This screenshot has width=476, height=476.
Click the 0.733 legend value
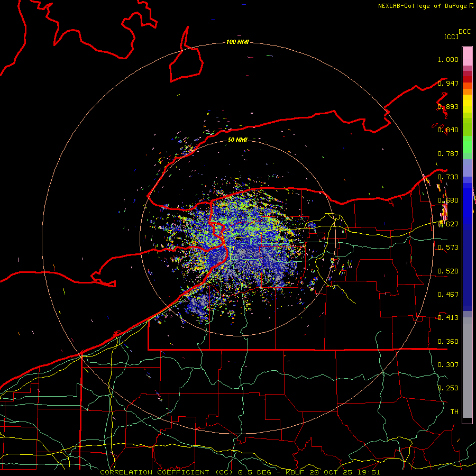click(x=448, y=177)
